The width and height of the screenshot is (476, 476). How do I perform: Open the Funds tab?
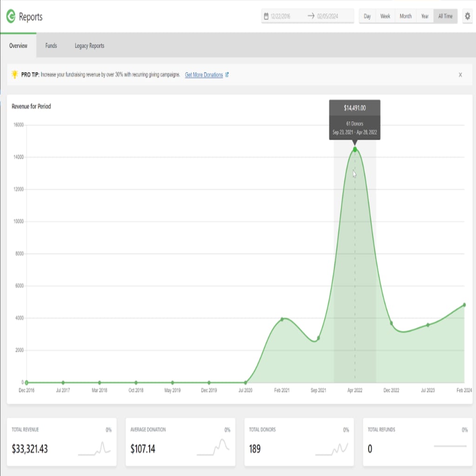pos(51,46)
